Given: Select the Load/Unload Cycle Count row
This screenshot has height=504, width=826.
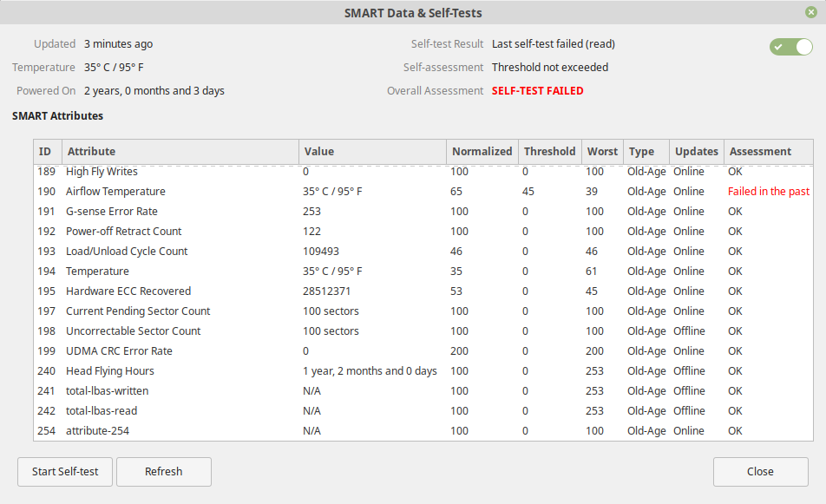Looking at the screenshot, I should [x=423, y=252].
